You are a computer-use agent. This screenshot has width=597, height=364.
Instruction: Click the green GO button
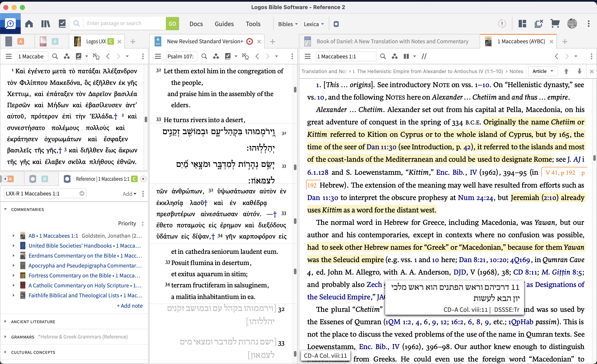click(172, 24)
